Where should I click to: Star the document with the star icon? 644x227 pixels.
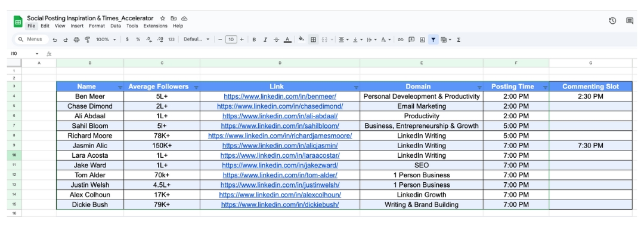163,19
